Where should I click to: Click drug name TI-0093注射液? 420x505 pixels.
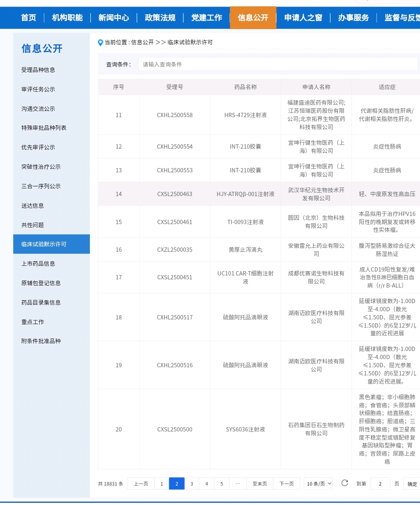(245, 222)
